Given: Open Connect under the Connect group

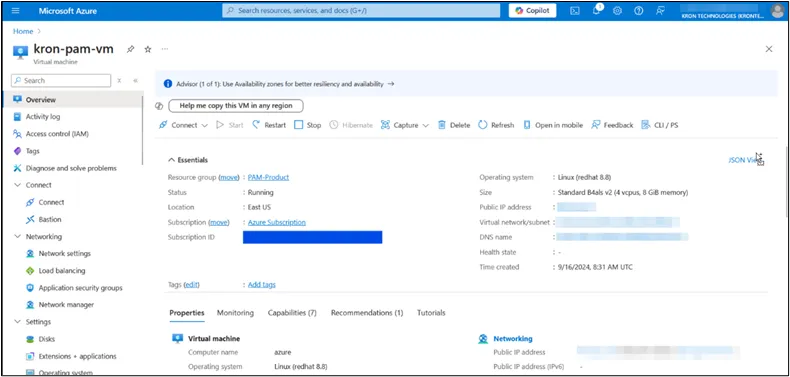Looking at the screenshot, I should [51, 202].
